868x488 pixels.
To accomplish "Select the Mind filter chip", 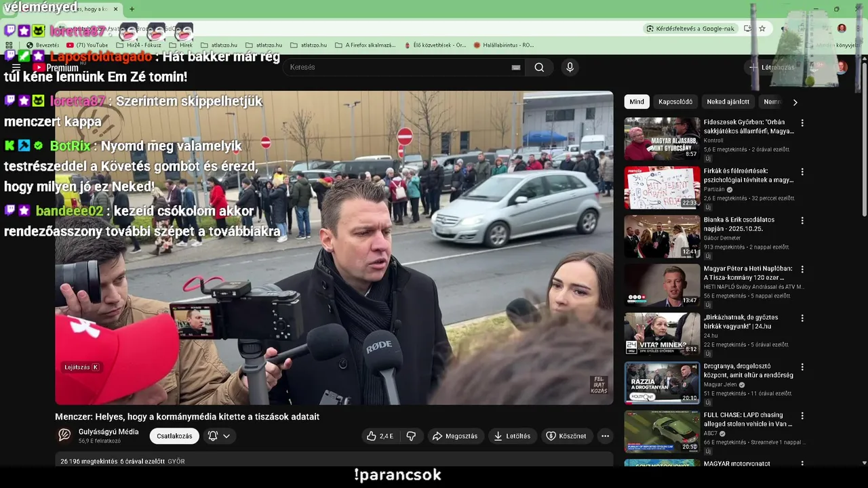I will 637,102.
